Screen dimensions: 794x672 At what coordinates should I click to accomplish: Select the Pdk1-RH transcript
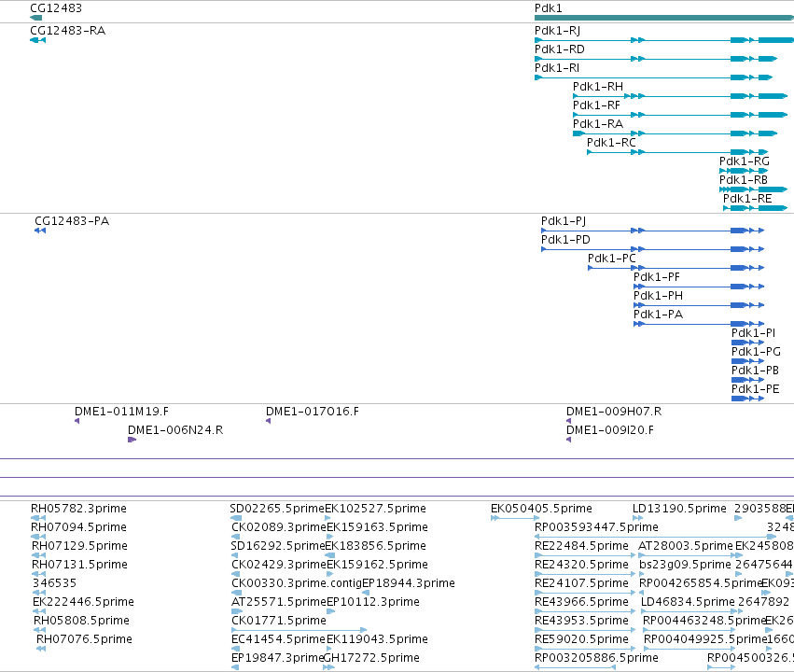click(680, 96)
